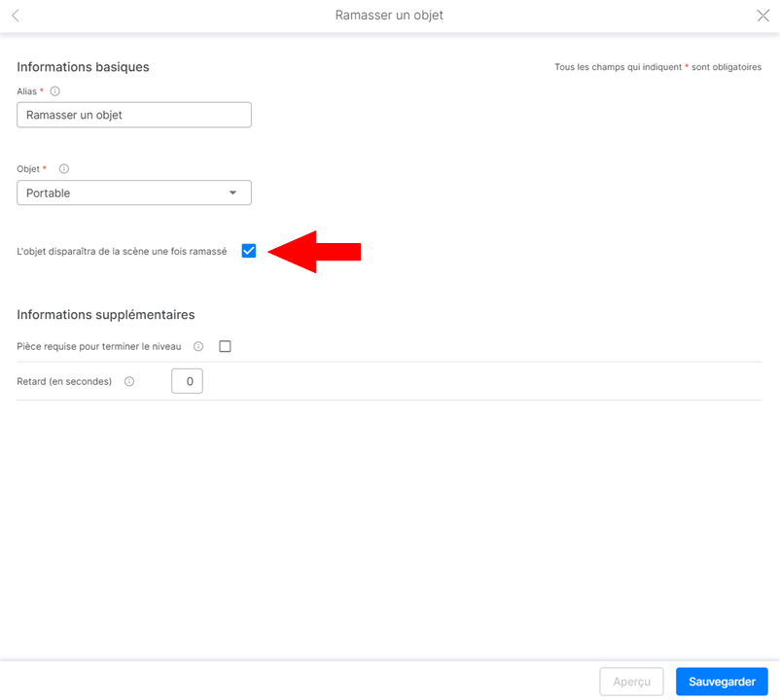Click the Aperçu button
780x700 pixels.
(631, 682)
